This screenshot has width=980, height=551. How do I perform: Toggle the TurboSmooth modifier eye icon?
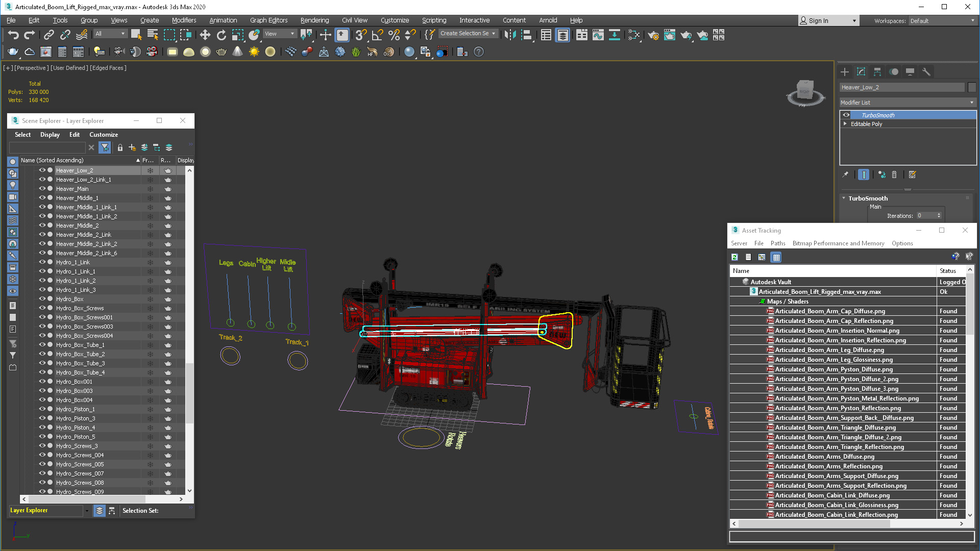click(x=846, y=115)
